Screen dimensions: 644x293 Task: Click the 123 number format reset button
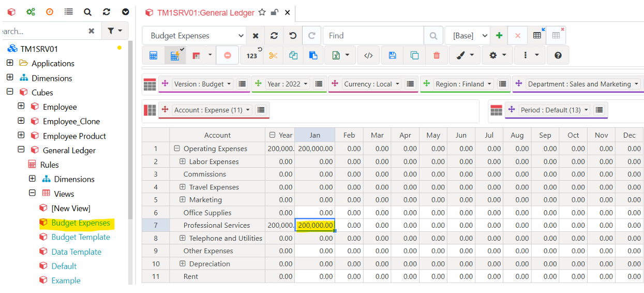click(x=252, y=55)
